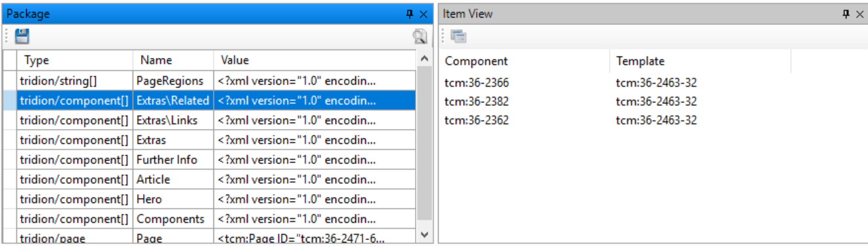Image resolution: width=868 pixels, height=246 pixels.
Task: Close the Package panel
Action: click(423, 14)
